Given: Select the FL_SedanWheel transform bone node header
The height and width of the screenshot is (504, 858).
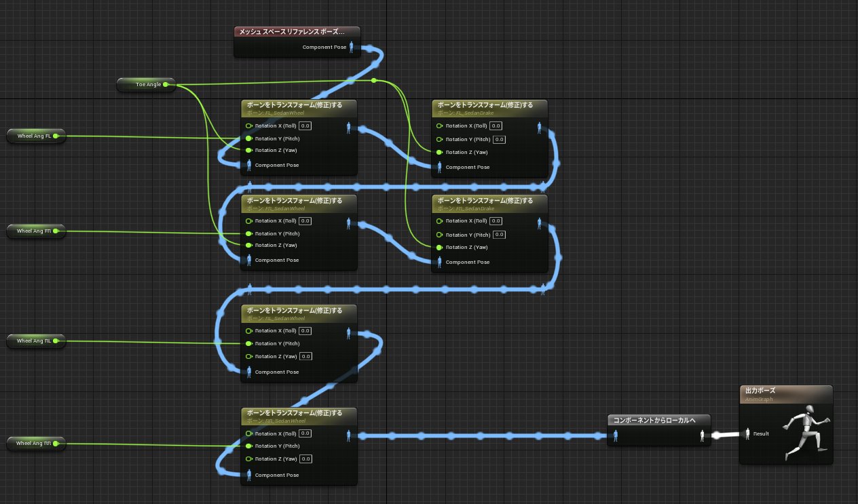Looking at the screenshot, I should (x=299, y=107).
